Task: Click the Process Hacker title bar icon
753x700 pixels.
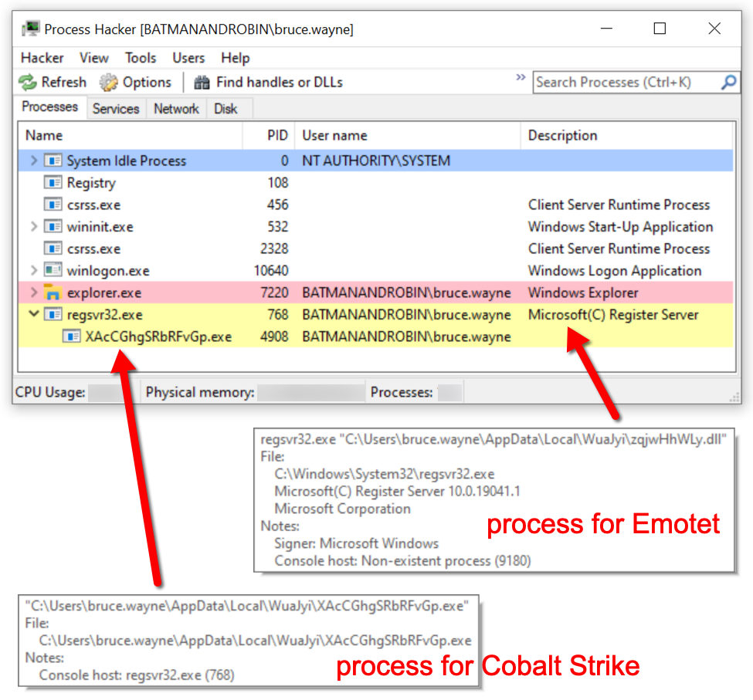Action: tap(31, 29)
